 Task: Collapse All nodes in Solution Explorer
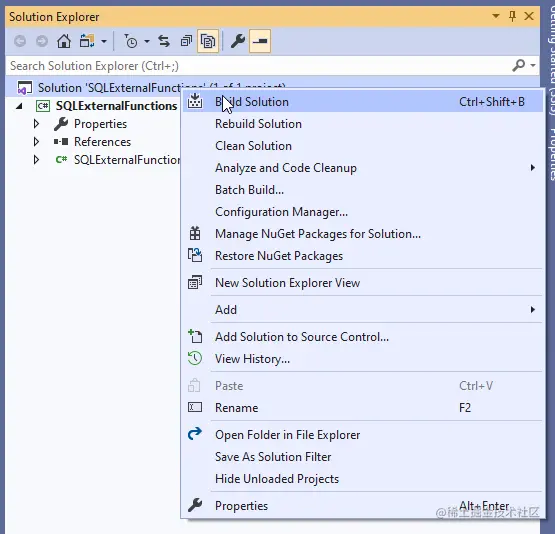click(x=186, y=41)
